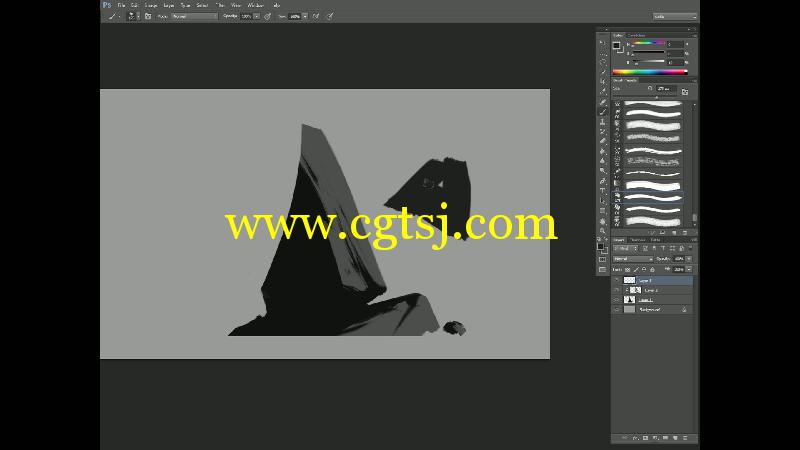Click the toolbox foreground color swatch
This screenshot has height=450, width=800.
(601, 247)
